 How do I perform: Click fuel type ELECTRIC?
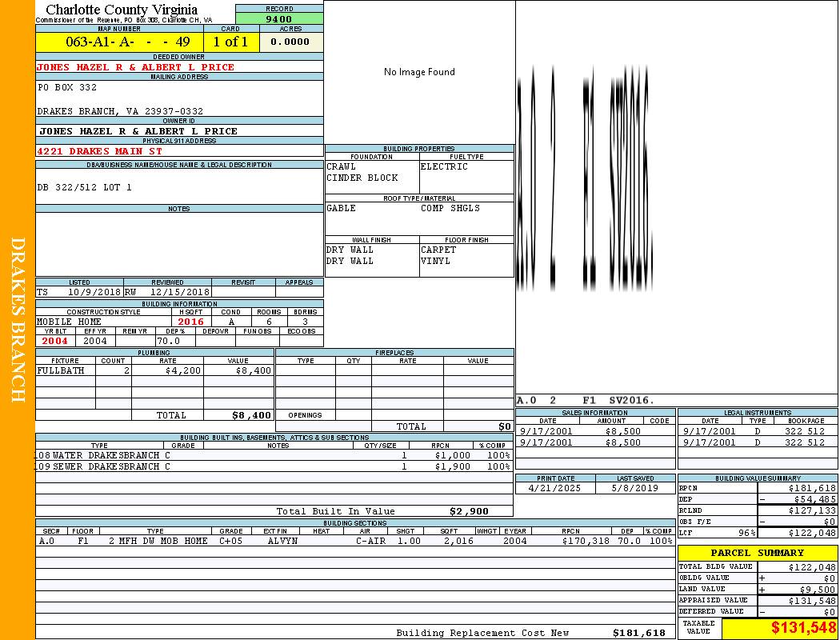[444, 166]
